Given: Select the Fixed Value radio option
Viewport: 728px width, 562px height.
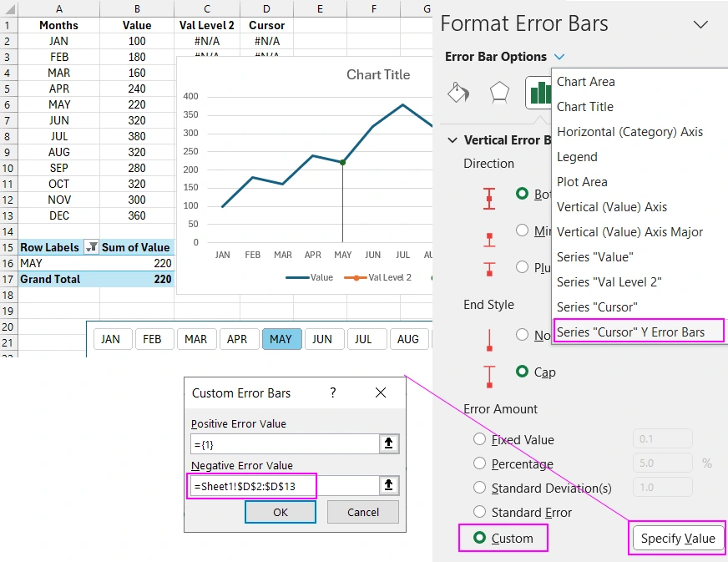Looking at the screenshot, I should point(480,439).
